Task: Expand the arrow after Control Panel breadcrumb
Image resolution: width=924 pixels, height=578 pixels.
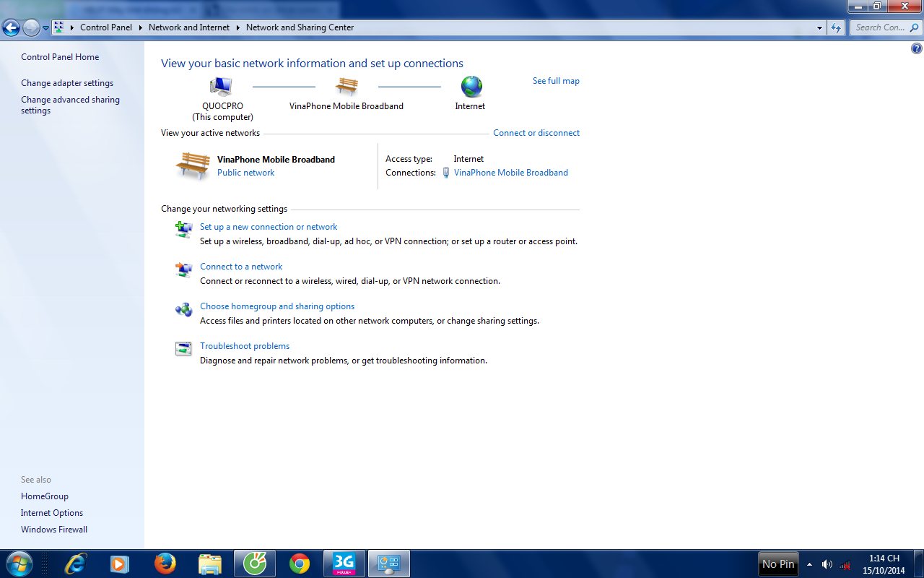Action: point(140,27)
